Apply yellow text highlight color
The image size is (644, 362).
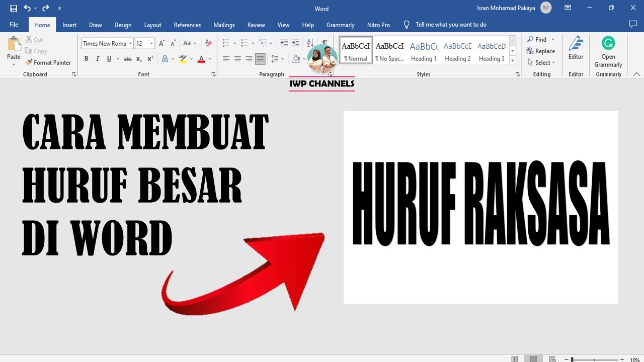pyautogui.click(x=183, y=59)
